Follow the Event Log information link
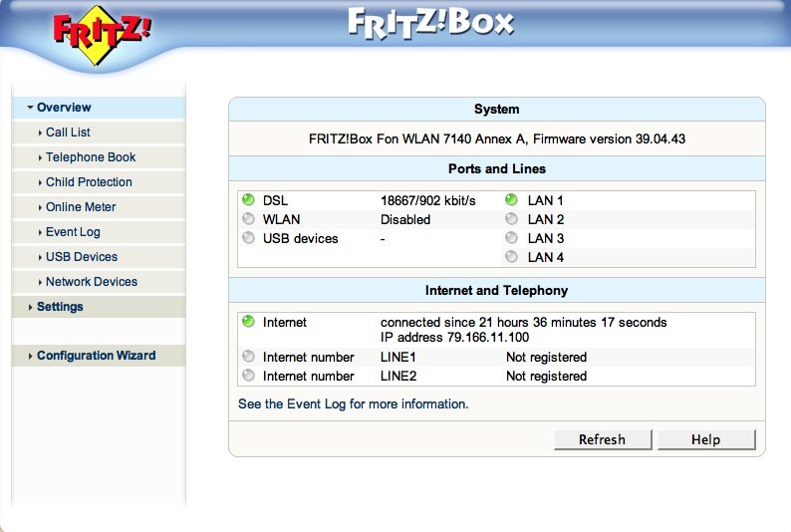The width and height of the screenshot is (791, 532). coord(353,404)
